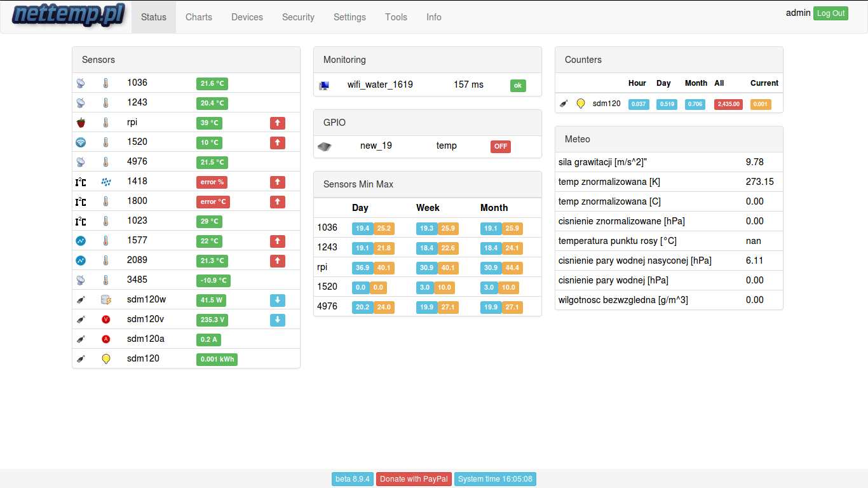Click the blue chart icon for sensor 1577

81,241
